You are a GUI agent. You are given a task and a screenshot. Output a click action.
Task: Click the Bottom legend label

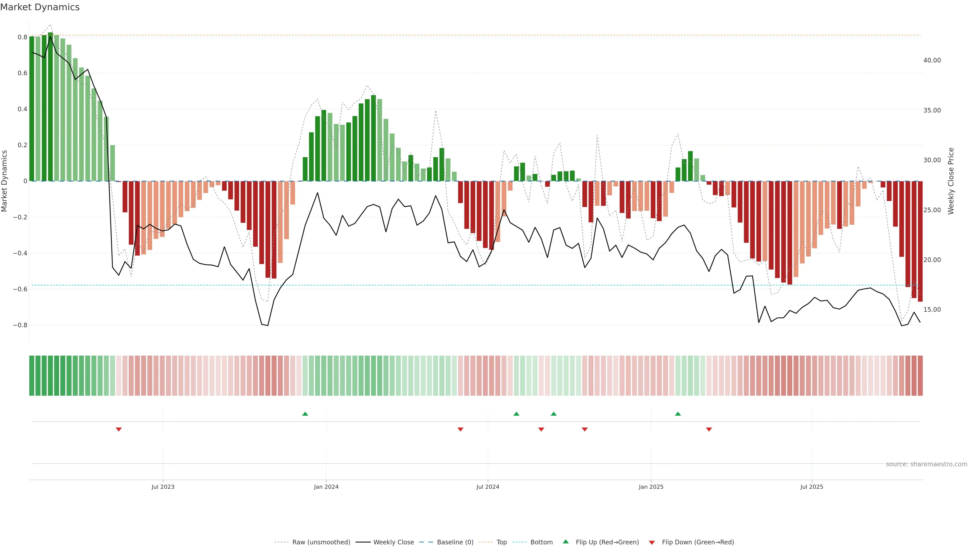pos(541,542)
